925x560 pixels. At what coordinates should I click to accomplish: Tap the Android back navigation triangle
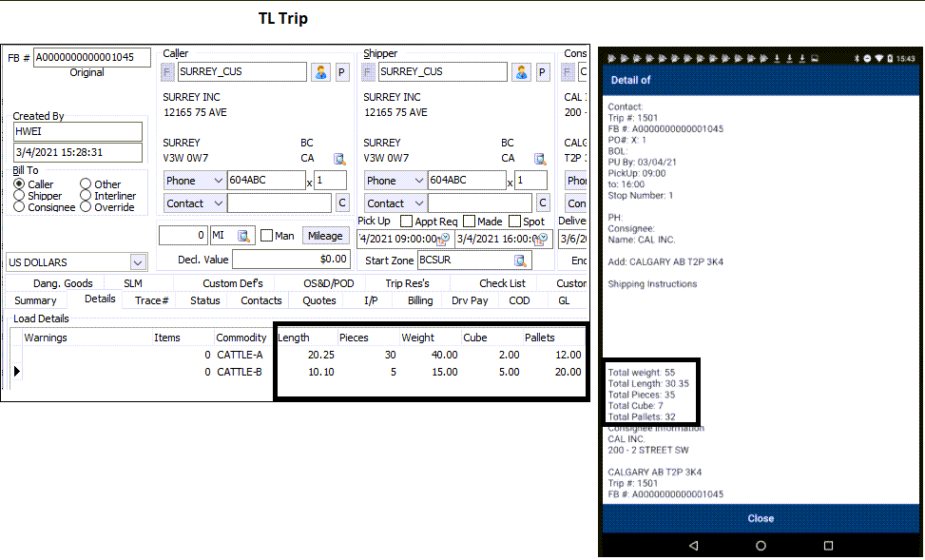tap(693, 546)
